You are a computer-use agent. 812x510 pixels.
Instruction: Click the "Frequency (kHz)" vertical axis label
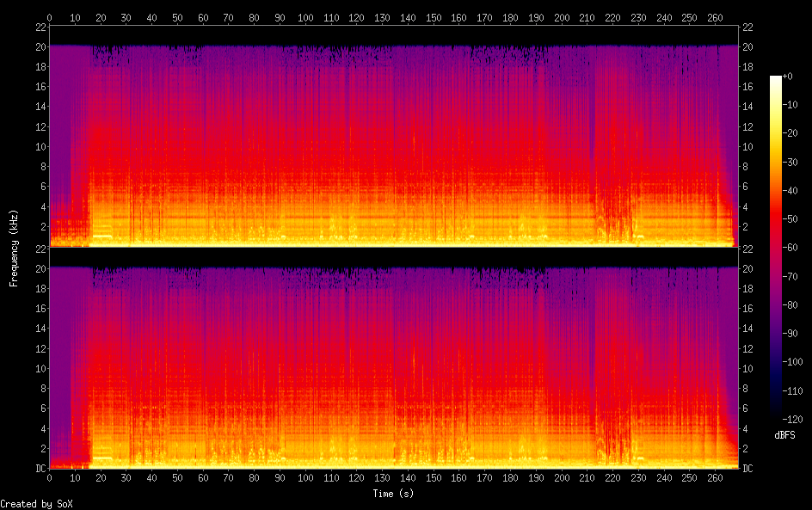tap(14, 248)
